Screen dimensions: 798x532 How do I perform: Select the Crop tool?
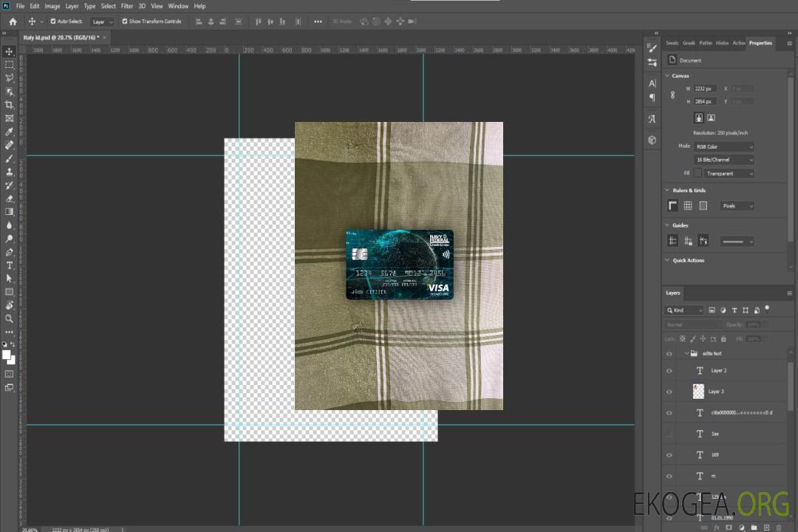coord(10,105)
